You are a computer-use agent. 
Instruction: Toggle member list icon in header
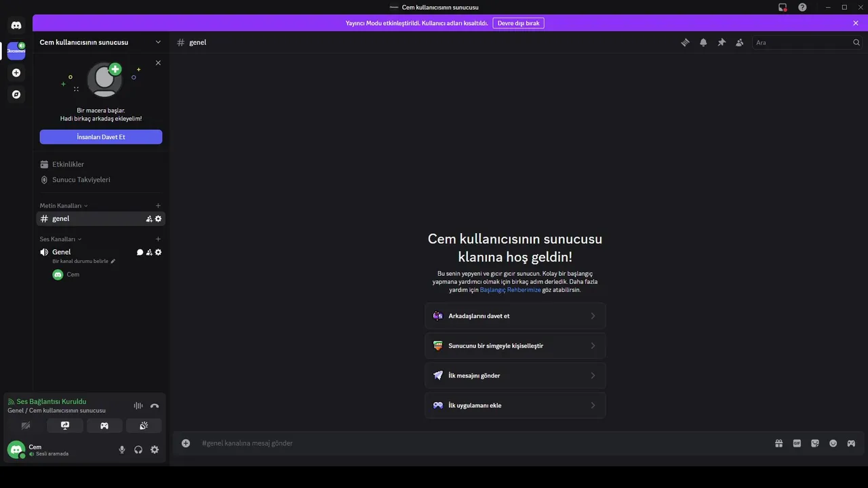pos(740,42)
